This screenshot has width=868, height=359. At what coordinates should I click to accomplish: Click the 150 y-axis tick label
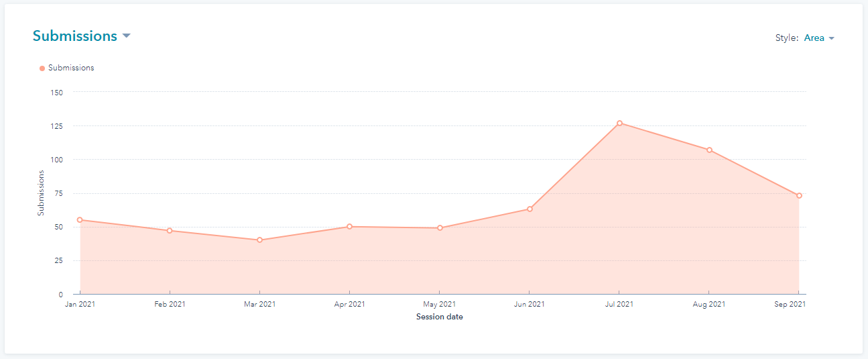[x=56, y=93]
